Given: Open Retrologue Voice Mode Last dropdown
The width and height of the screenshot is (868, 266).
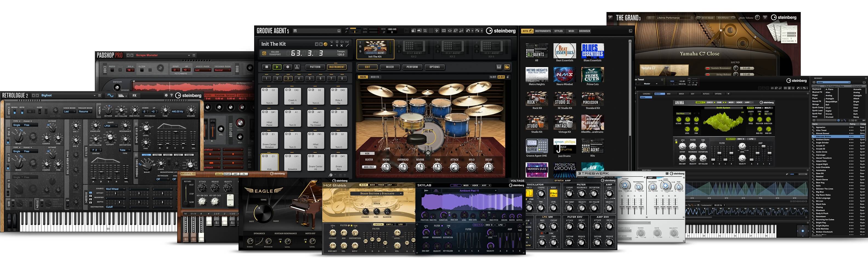Looking at the screenshot, I should pos(70,112).
